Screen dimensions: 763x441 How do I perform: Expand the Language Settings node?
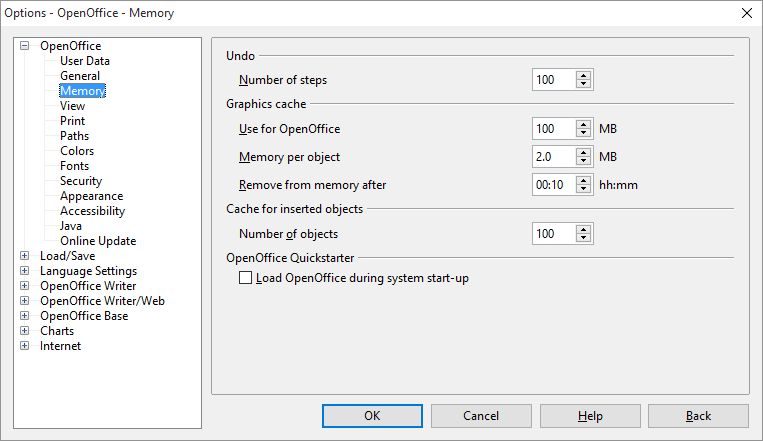[x=24, y=271]
